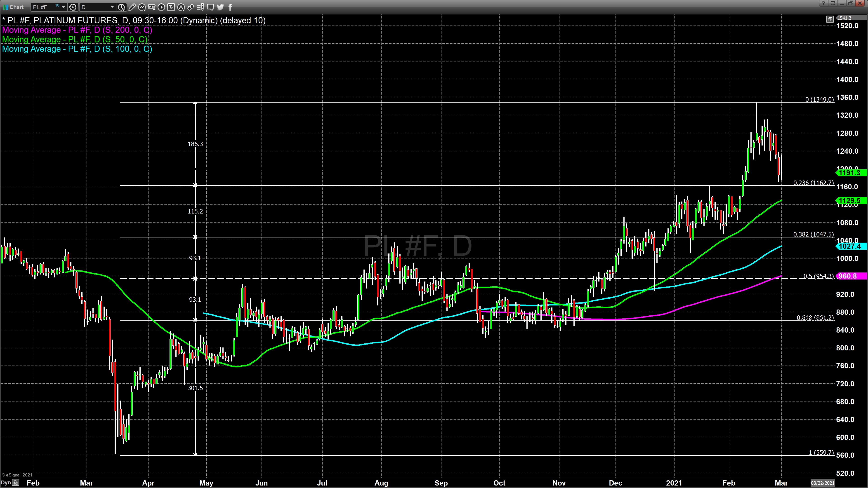
Task: Click the Nov time axis label
Action: click(x=559, y=483)
